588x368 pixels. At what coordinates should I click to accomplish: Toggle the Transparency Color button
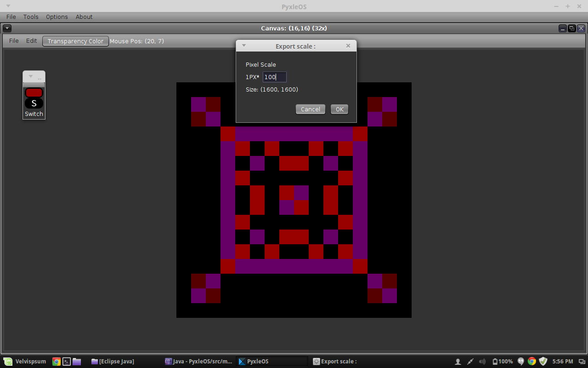[75, 41]
